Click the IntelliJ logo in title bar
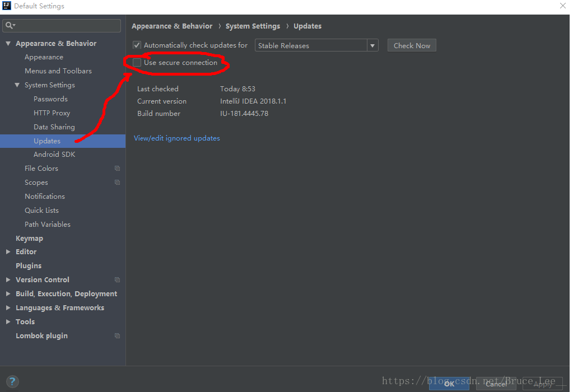 tap(7, 6)
